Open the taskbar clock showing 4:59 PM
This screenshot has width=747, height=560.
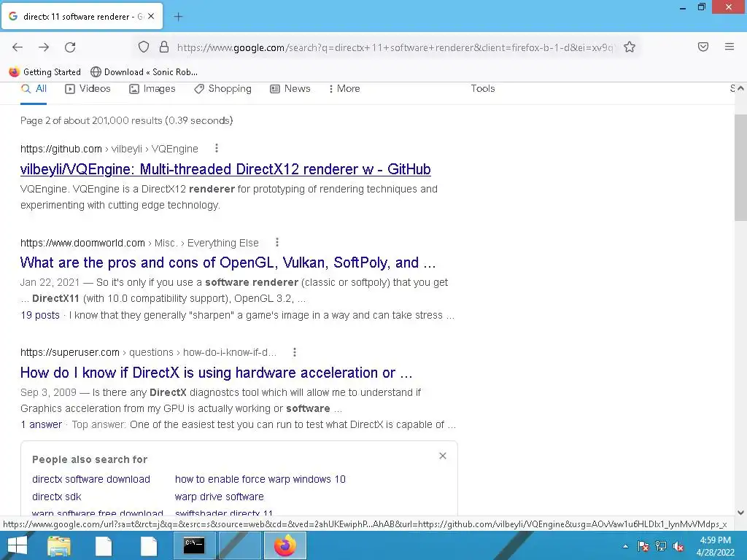[716, 546]
